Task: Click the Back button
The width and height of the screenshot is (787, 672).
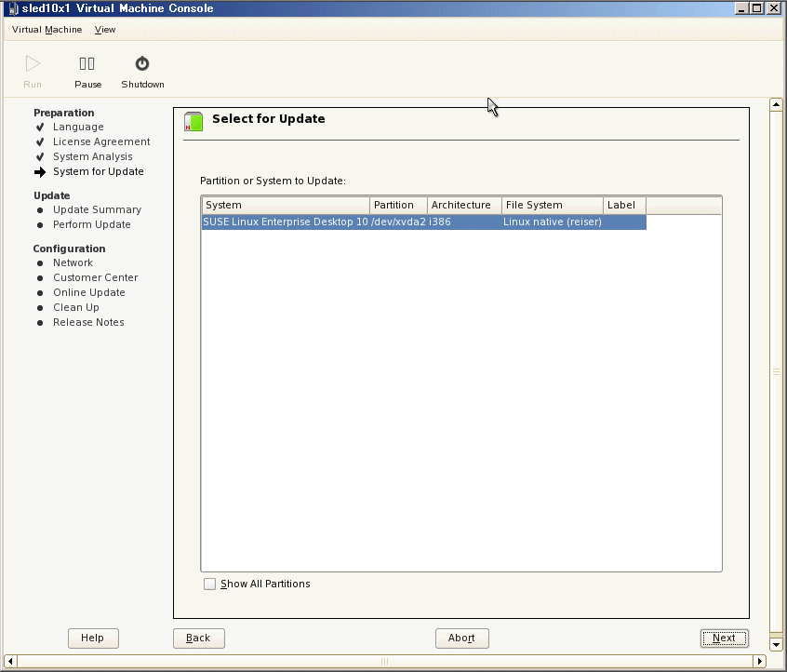Action: 199,638
